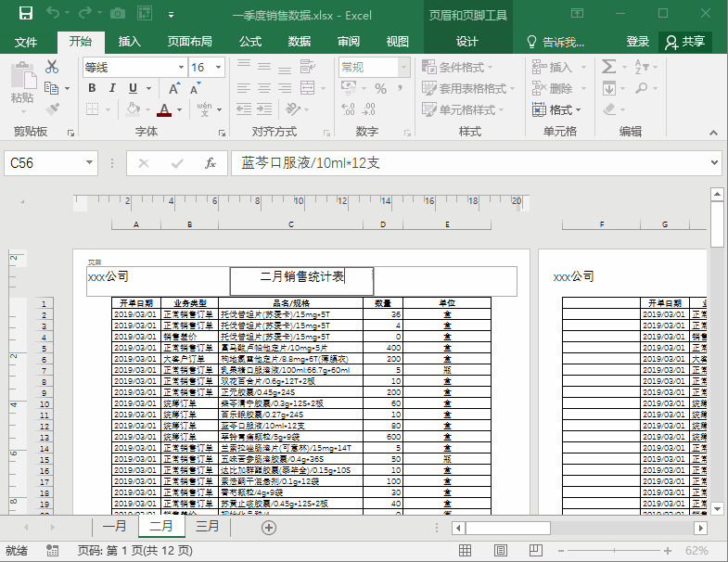The height and width of the screenshot is (562, 728).
Task: Add a new sheet with plus icon
Action: pos(269,527)
